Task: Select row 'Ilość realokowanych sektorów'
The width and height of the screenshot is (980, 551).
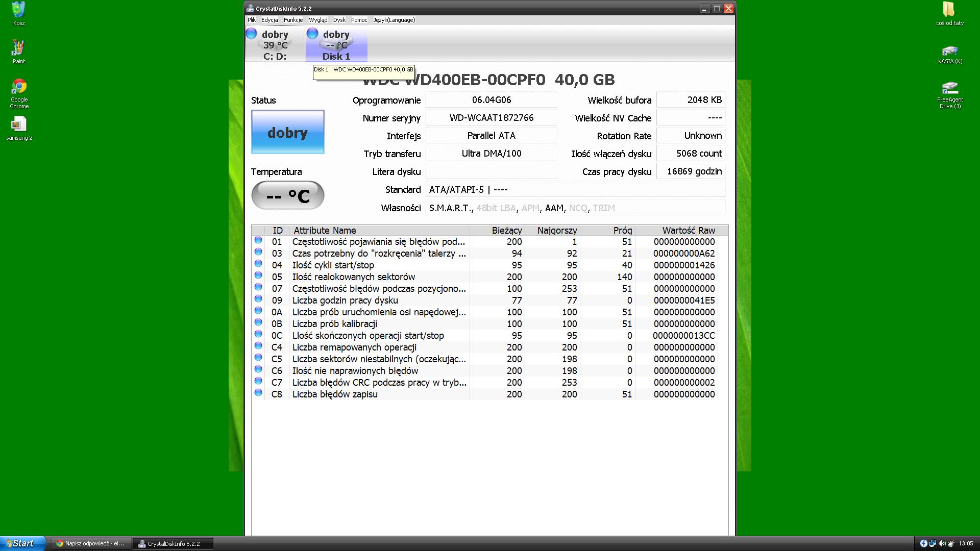Action: (x=485, y=277)
